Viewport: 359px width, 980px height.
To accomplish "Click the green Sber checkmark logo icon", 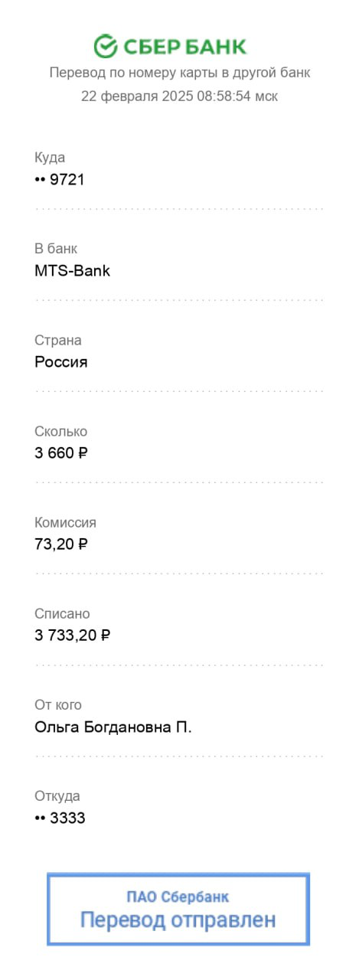I will [105, 46].
